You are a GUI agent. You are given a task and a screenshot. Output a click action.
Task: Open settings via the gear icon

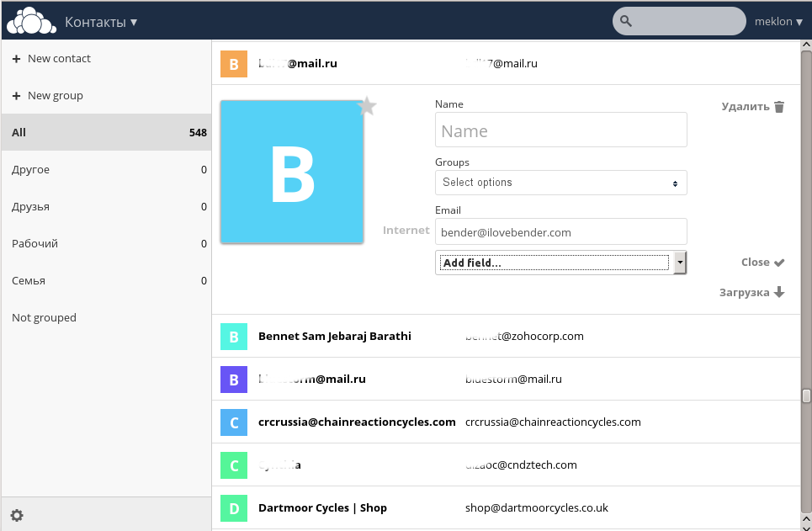point(18,515)
